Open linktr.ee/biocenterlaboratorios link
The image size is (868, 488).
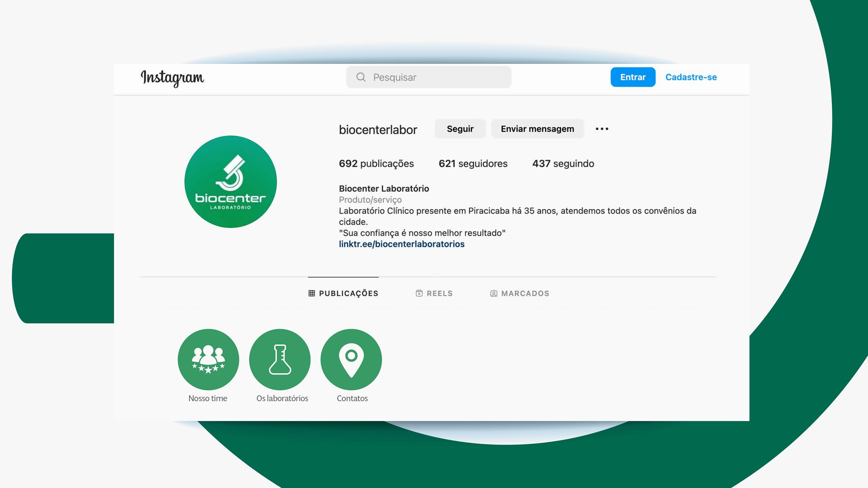point(402,244)
